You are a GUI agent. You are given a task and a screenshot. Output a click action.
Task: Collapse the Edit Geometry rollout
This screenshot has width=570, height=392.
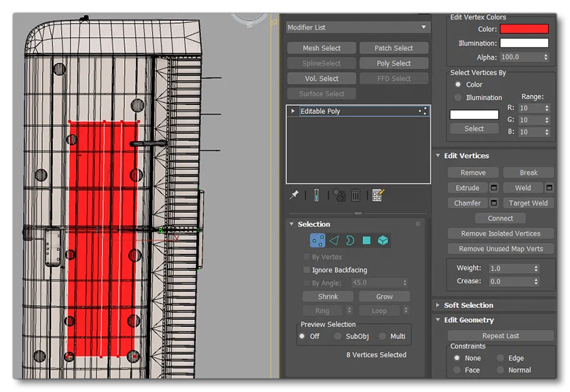pos(438,320)
